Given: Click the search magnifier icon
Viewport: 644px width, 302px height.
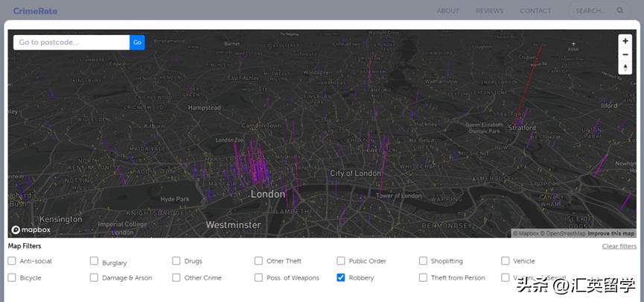Looking at the screenshot, I should pyautogui.click(x=620, y=11).
